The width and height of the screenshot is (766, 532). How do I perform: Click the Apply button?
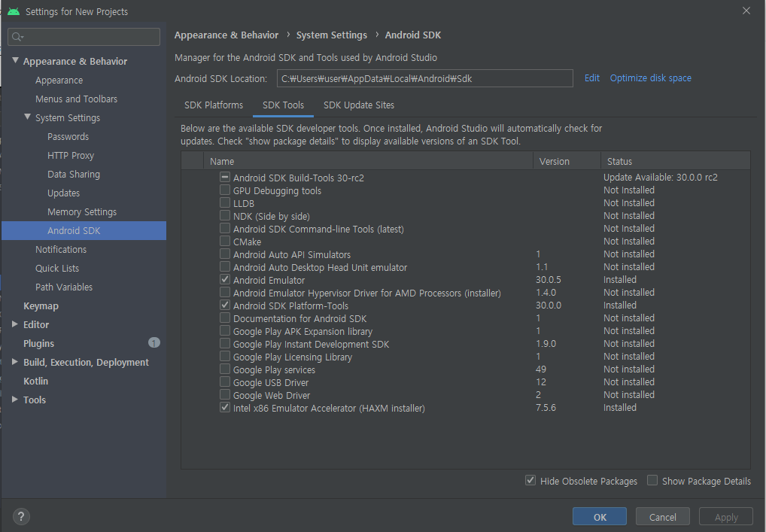(x=726, y=517)
